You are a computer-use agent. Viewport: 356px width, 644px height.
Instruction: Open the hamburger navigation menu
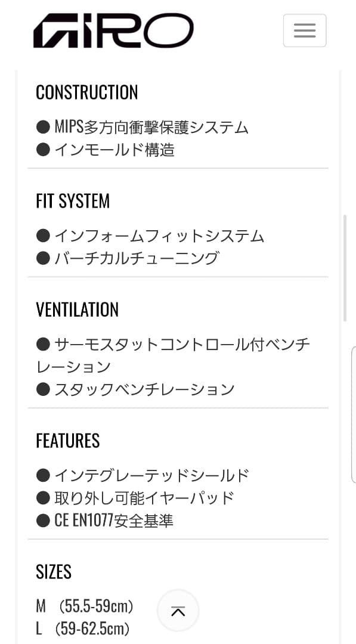click(x=305, y=30)
